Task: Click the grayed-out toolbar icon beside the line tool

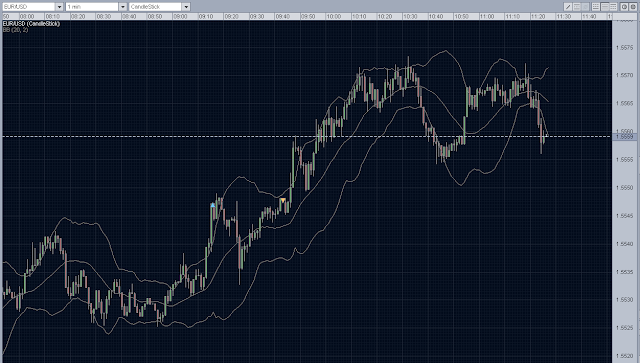Action: pyautogui.click(x=577, y=7)
